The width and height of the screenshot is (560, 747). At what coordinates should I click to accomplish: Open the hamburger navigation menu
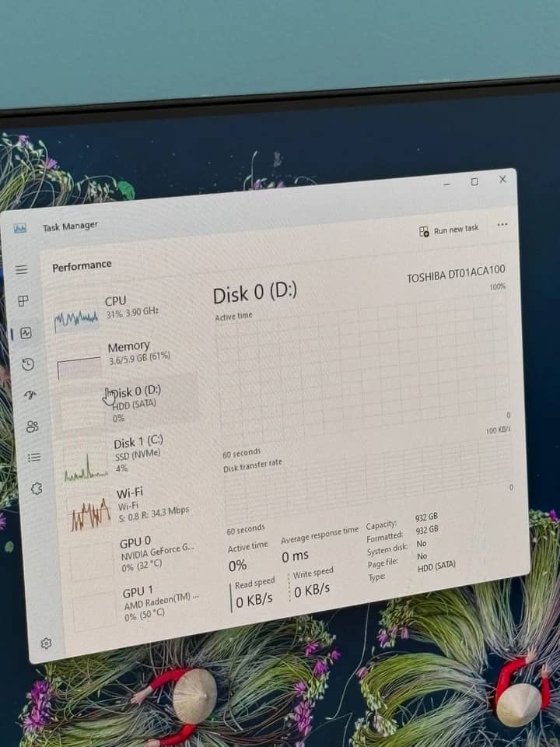pyautogui.click(x=22, y=270)
